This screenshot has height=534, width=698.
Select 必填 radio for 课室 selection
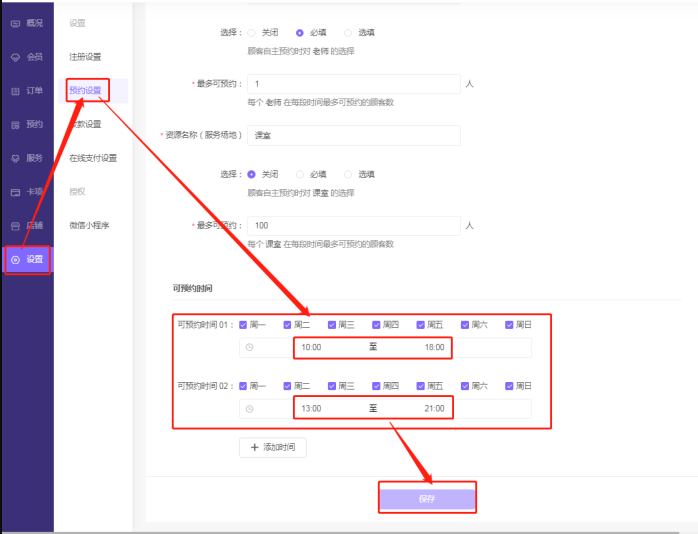300,174
